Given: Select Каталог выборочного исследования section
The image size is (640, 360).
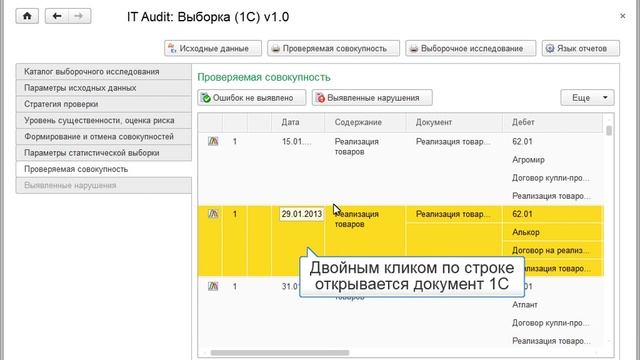Looking at the screenshot, I should [x=104, y=71].
